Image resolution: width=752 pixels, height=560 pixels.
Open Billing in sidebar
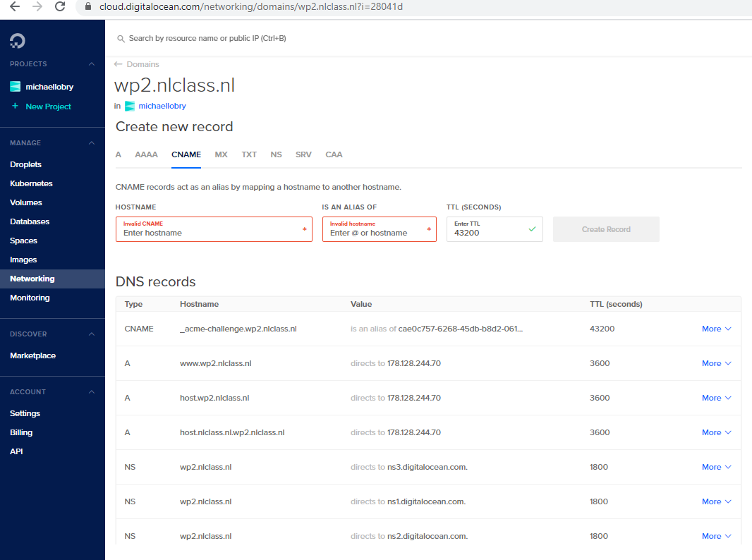[x=21, y=432]
